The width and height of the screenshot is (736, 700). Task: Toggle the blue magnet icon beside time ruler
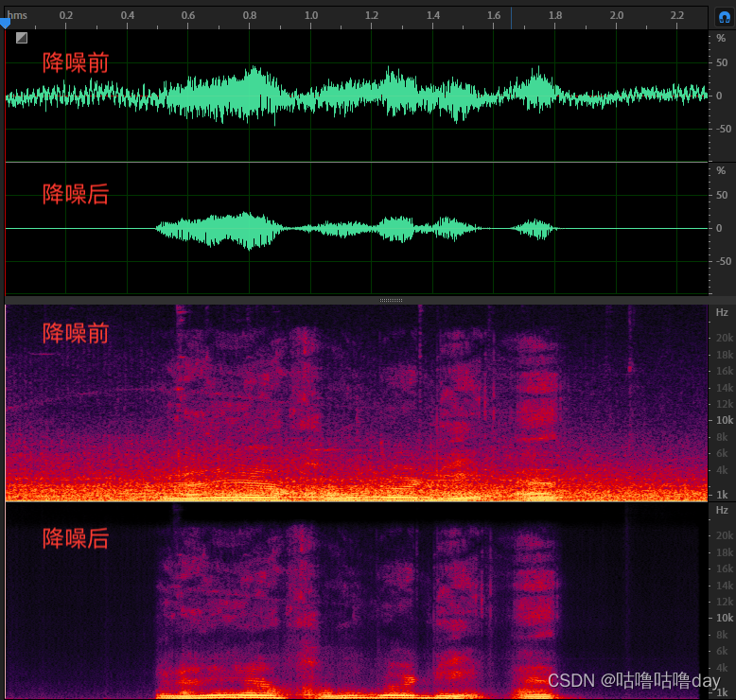coord(725,18)
